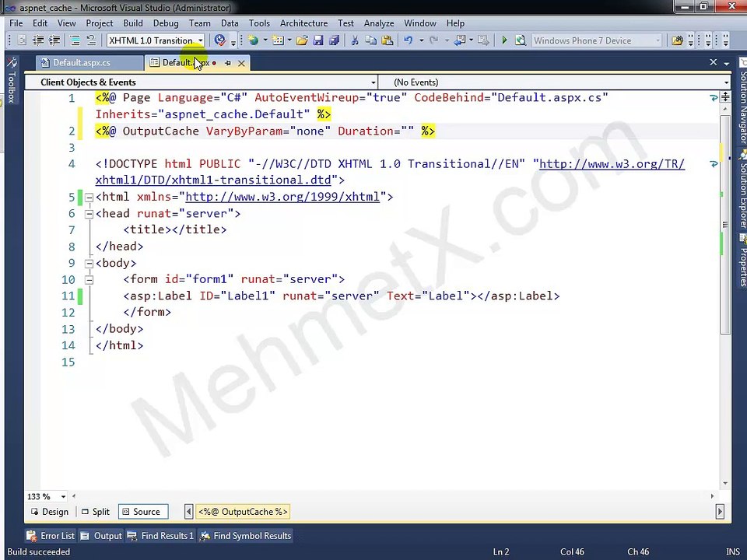Click the Navigate Backward icon

pos(459,40)
